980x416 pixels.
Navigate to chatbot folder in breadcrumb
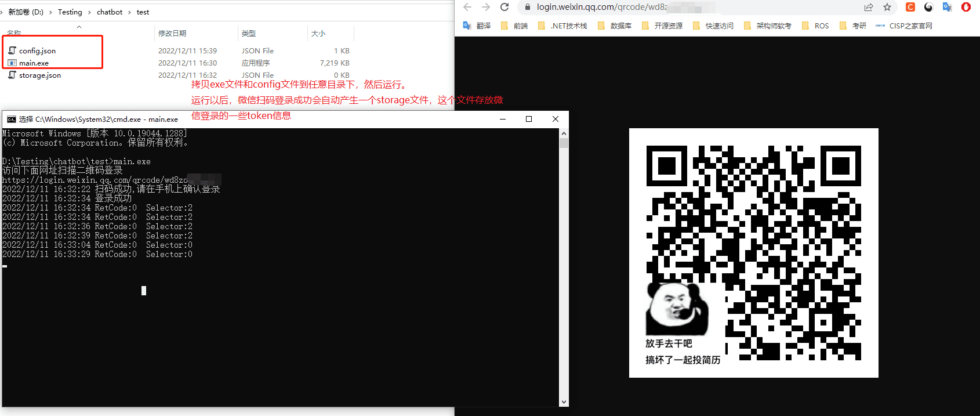110,12
